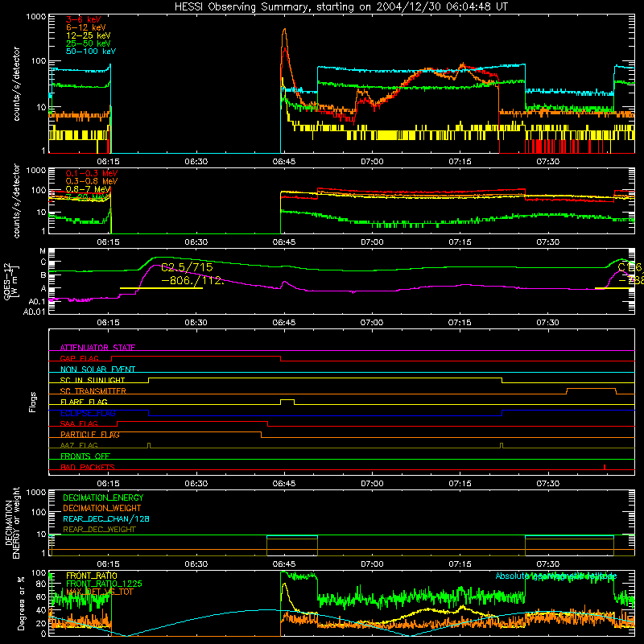Click the 0.1-0.3 MeV legend label
The image size is (644, 644).
point(92,173)
